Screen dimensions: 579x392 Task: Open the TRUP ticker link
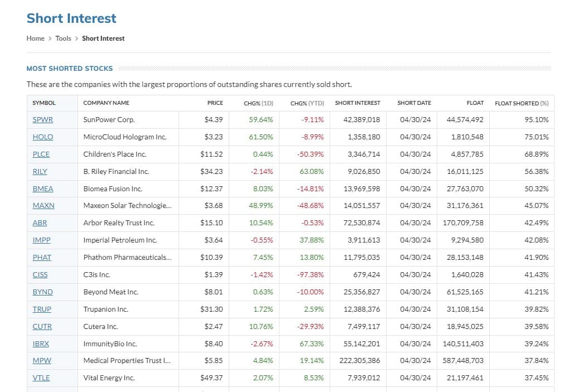42,309
